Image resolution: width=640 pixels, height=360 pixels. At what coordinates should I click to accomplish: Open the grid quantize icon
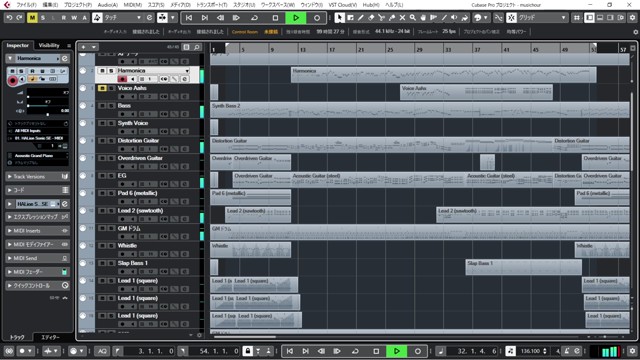(576, 18)
